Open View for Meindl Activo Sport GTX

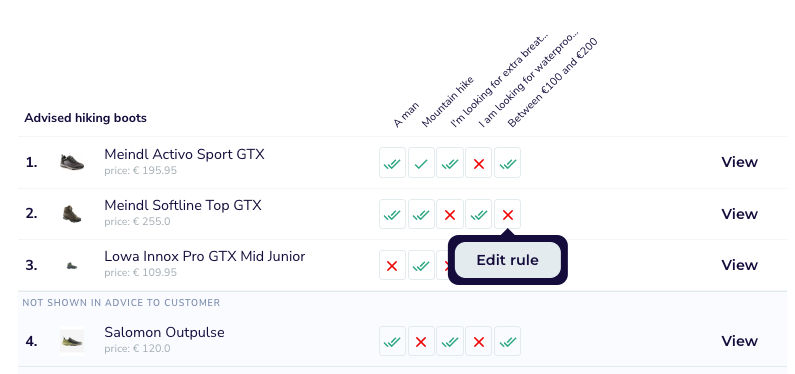(x=739, y=162)
